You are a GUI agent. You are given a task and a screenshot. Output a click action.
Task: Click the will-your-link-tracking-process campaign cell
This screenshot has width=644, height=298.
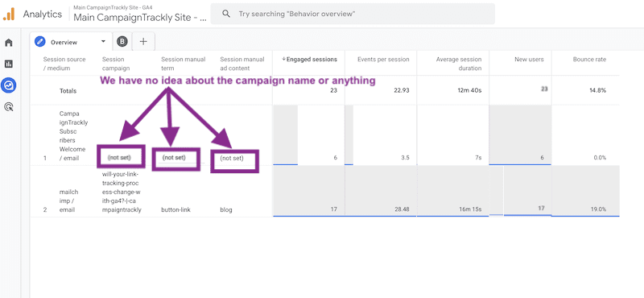(122, 192)
